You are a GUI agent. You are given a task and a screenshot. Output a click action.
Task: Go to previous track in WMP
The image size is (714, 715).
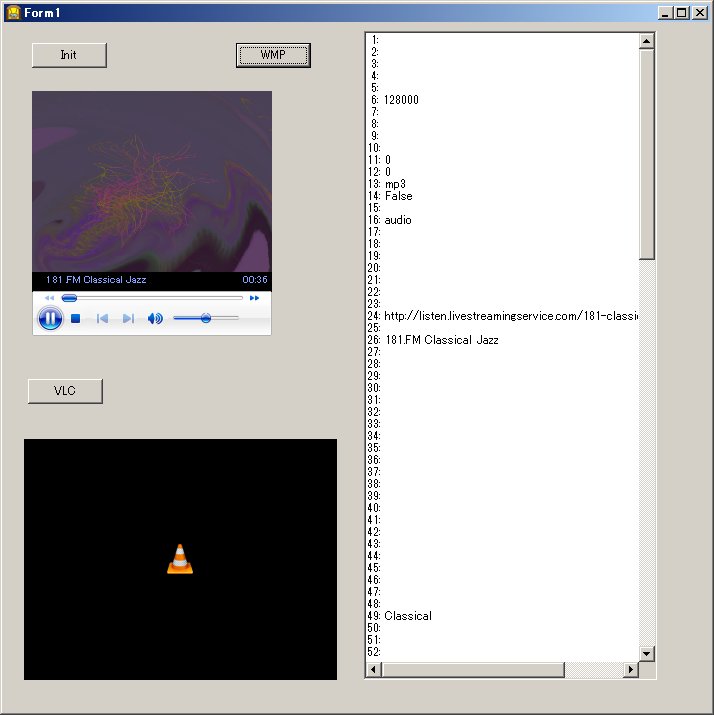tap(102, 318)
